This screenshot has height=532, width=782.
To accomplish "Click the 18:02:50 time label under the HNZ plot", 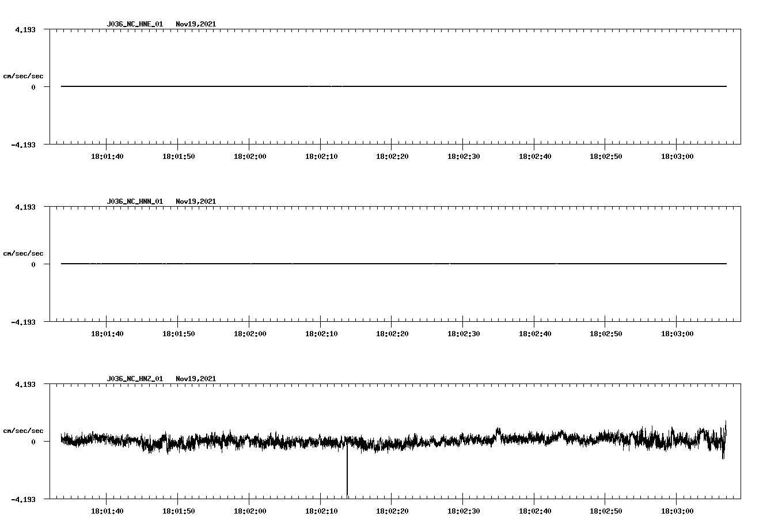I will pyautogui.click(x=606, y=511).
